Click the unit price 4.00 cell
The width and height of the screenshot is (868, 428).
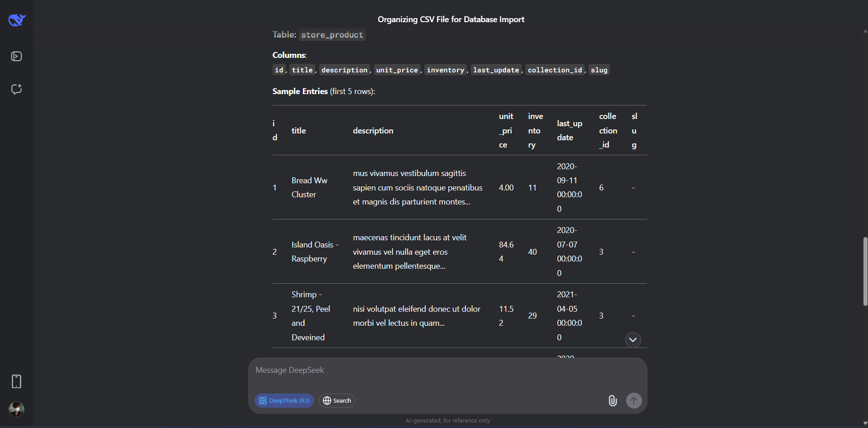pos(506,188)
